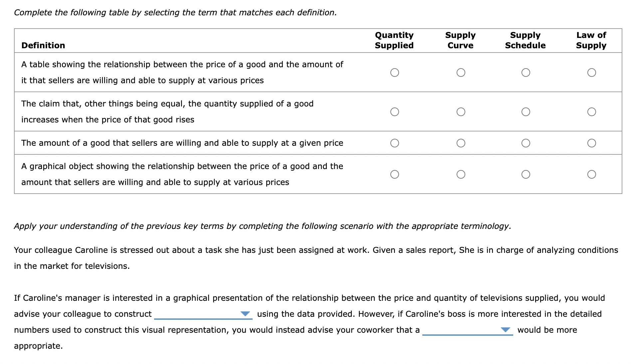633x364 pixels.
Task: Select Supply Curve for the first definition
Action: (461, 72)
